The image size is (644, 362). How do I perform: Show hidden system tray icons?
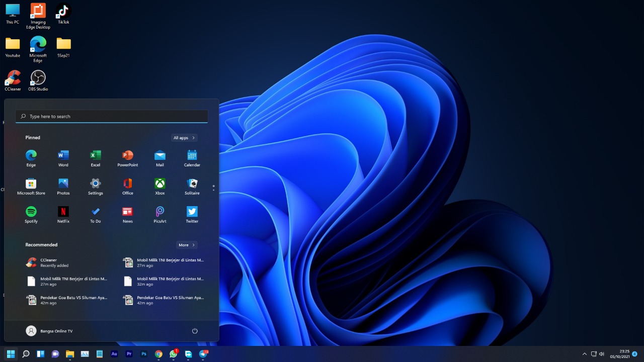(584, 354)
